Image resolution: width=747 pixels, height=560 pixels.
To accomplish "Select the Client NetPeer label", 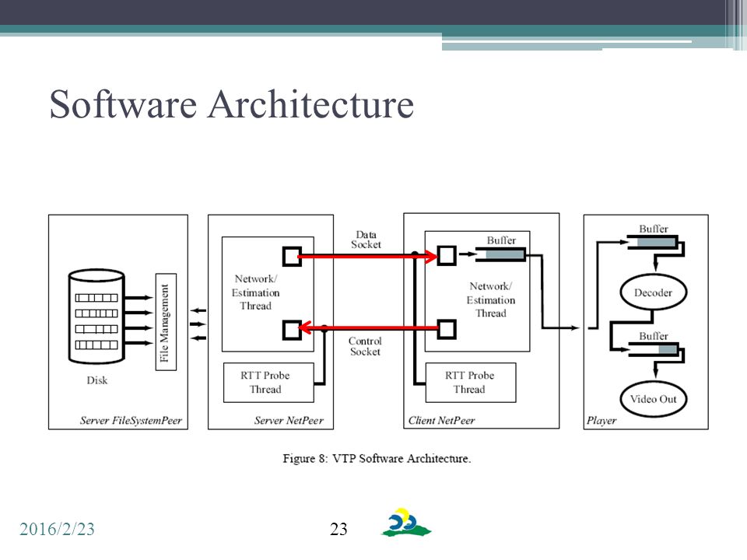I will point(442,421).
